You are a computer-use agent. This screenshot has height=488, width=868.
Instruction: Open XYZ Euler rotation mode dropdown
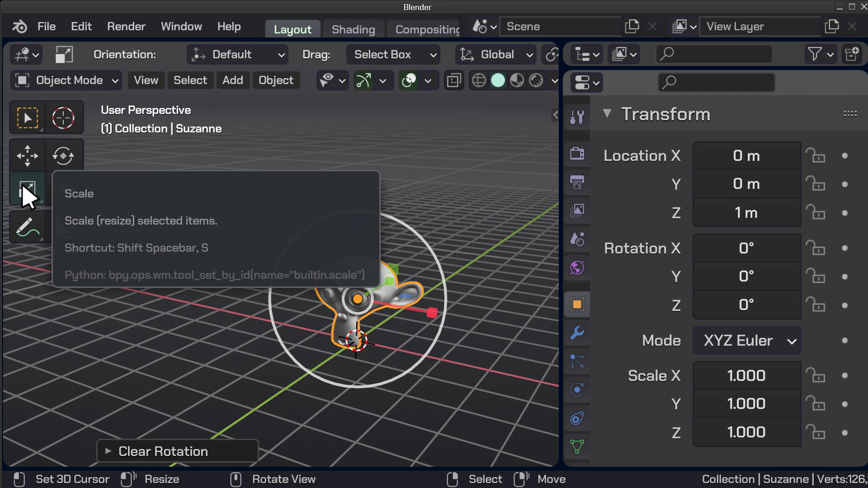[747, 341]
